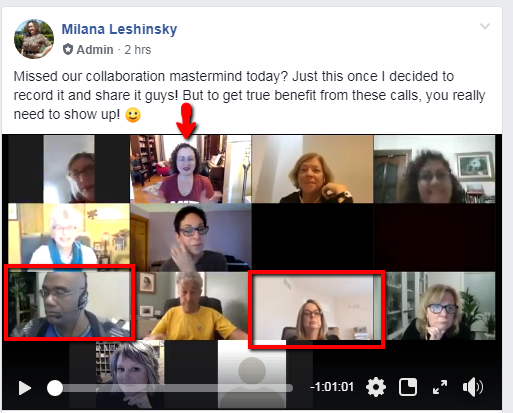
Task: Click participant with headset in red box
Action: [x=69, y=303]
